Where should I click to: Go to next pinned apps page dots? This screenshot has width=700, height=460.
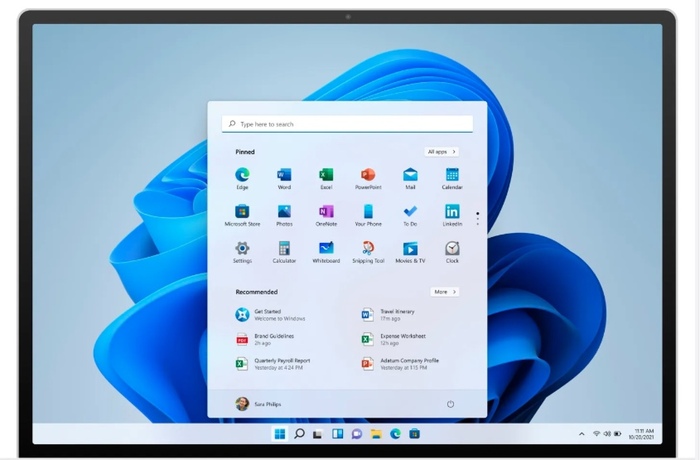pyautogui.click(x=478, y=218)
